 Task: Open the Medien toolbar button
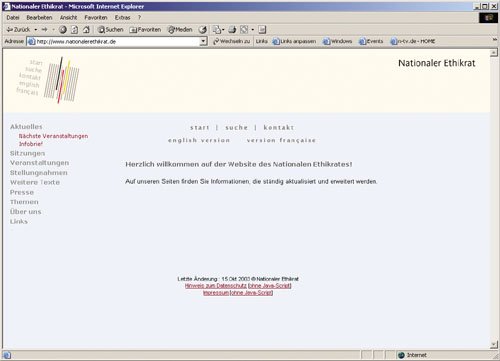coord(180,30)
